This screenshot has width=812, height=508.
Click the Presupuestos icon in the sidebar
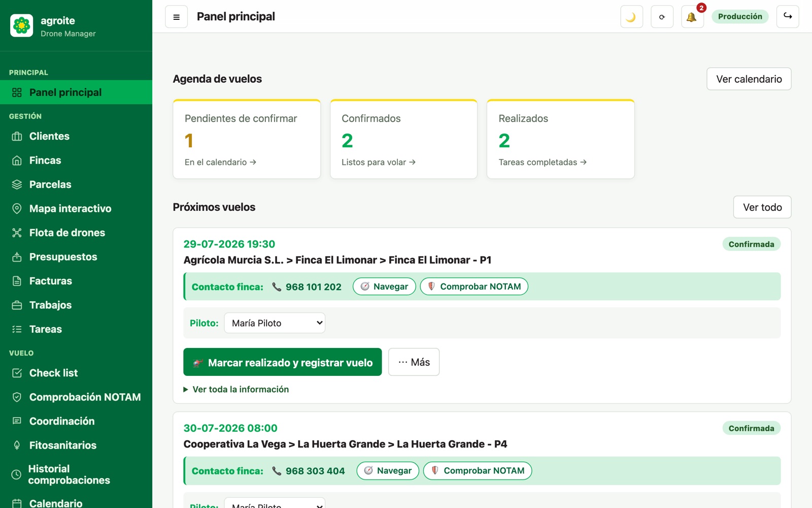17,257
